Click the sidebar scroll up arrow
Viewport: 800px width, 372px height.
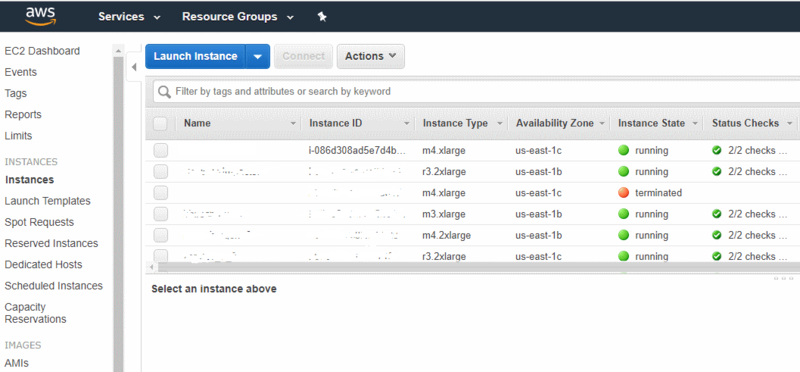[x=118, y=51]
